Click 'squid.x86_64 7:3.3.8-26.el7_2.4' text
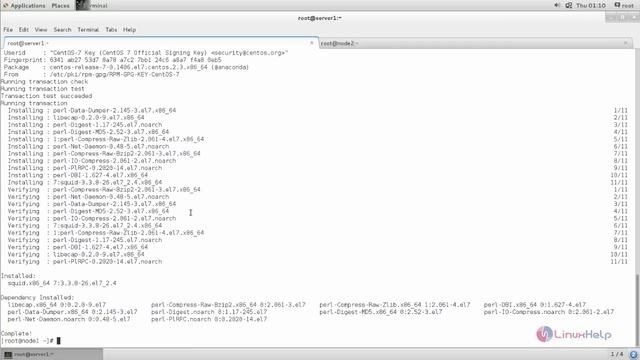640x360 pixels. point(62,283)
